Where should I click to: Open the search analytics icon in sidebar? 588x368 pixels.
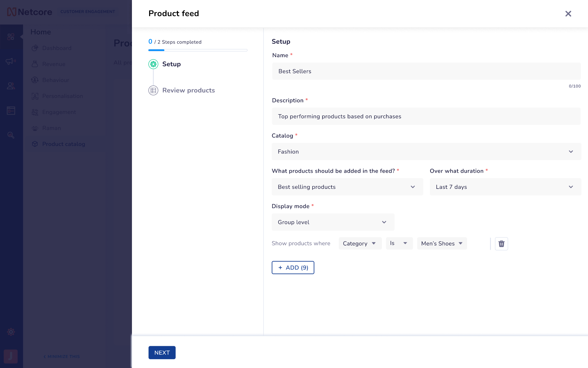[11, 135]
